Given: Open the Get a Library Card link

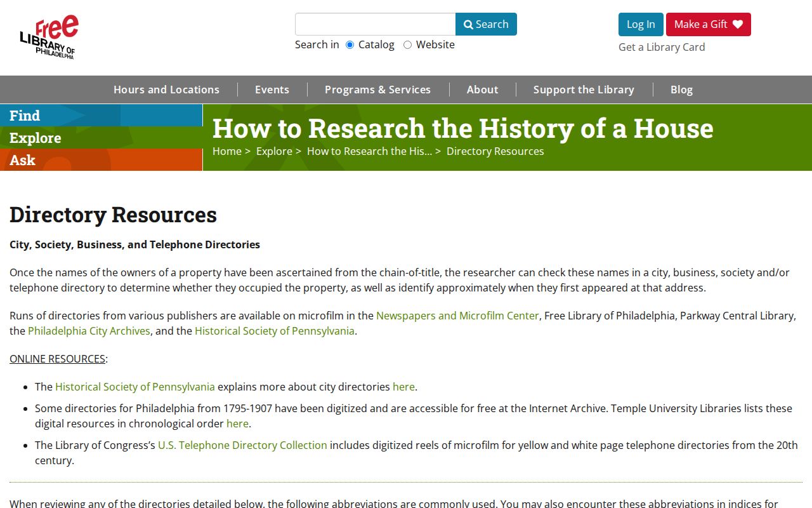Looking at the screenshot, I should 662,47.
